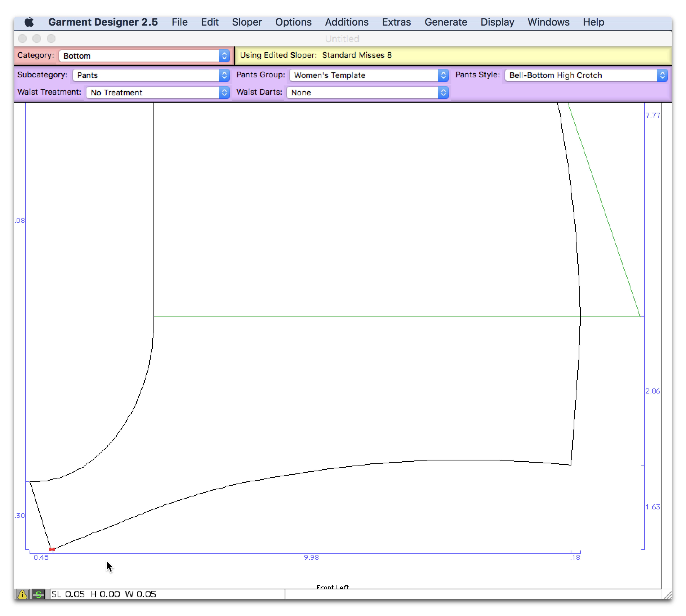This screenshot has width=686, height=616.
Task: Click the .18 dimension label
Action: [x=575, y=557]
